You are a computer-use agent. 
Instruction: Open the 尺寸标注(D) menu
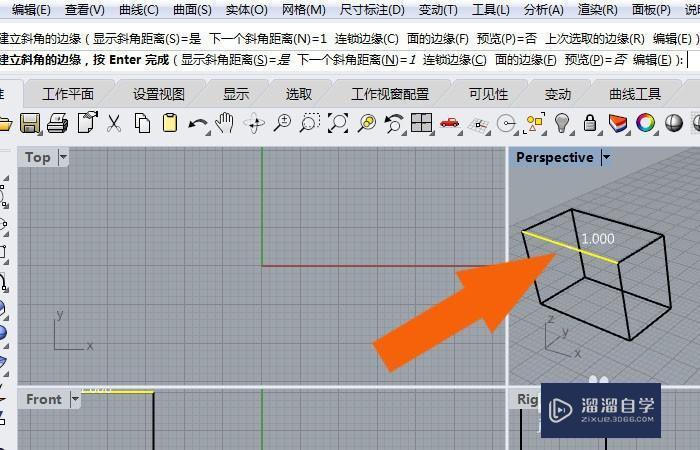coord(372,9)
